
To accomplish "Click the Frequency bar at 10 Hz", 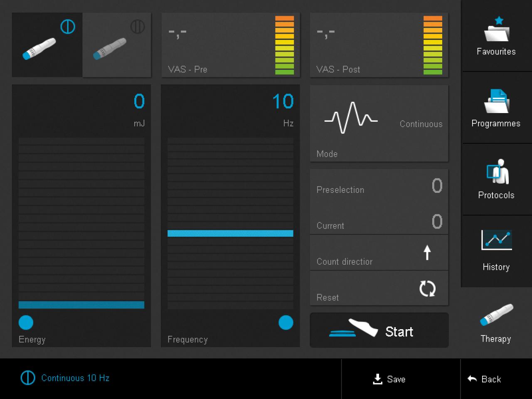I will 230,234.
